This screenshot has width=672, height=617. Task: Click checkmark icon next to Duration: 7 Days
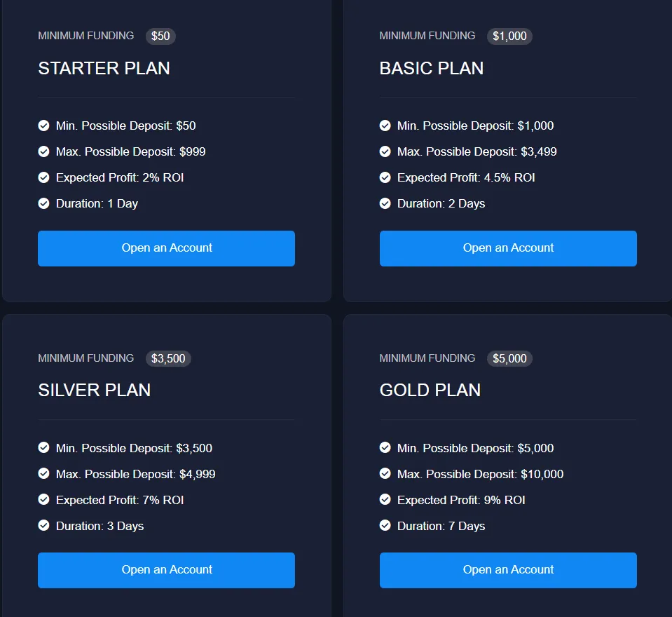[x=385, y=526]
